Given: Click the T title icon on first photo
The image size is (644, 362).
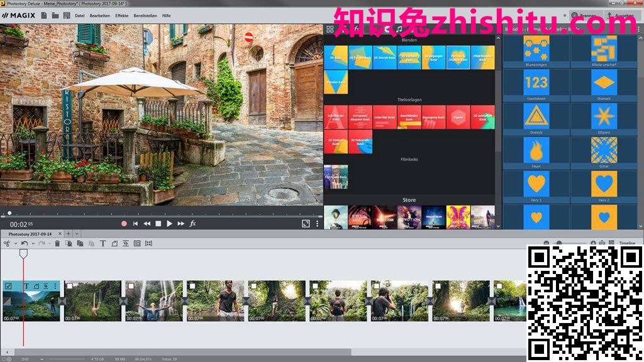Looking at the screenshot, I should (26, 286).
